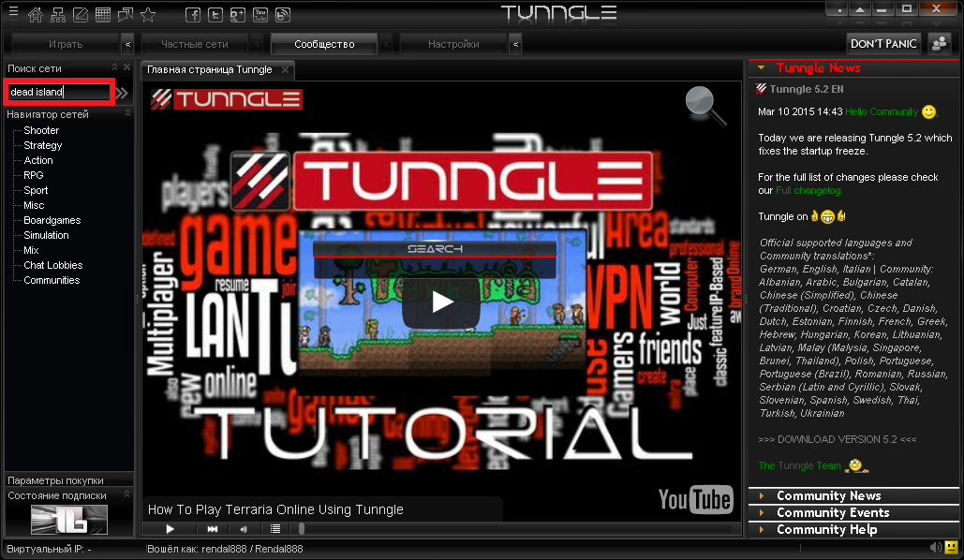Open Tunngle YouTube channel icon
Viewport: 964px width, 560px height.
point(260,15)
